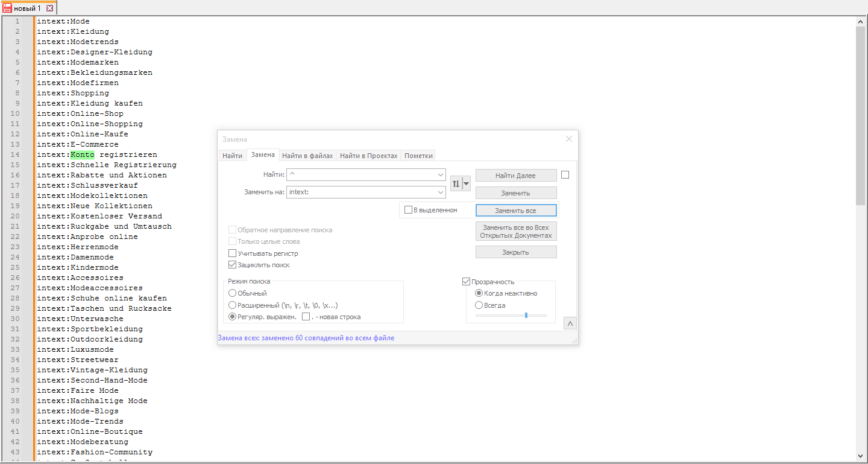This screenshot has width=868, height=464.
Task: Adjust the transparency slider handle
Action: point(526,315)
